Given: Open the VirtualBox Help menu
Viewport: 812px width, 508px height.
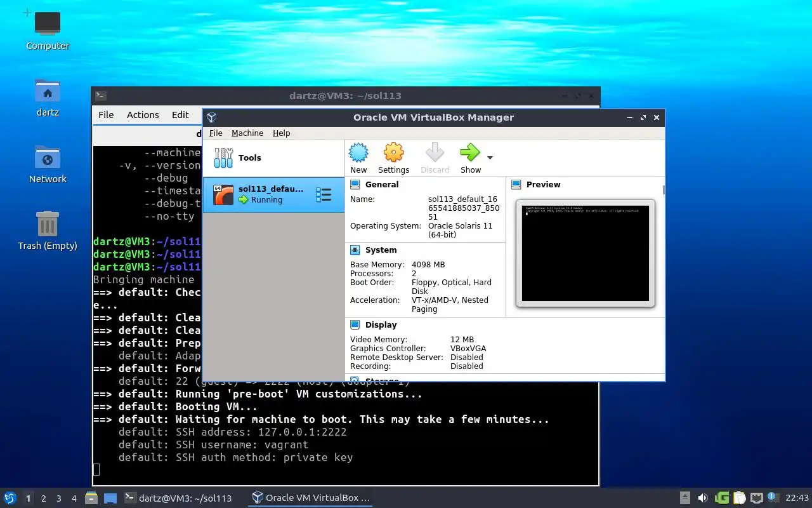Looking at the screenshot, I should coord(281,133).
